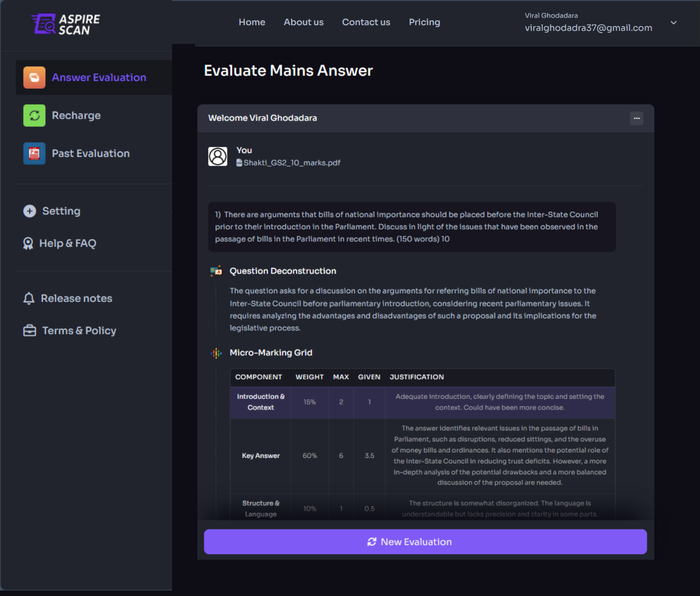Open the Home nav item
The height and width of the screenshot is (596, 700).
[x=252, y=22]
